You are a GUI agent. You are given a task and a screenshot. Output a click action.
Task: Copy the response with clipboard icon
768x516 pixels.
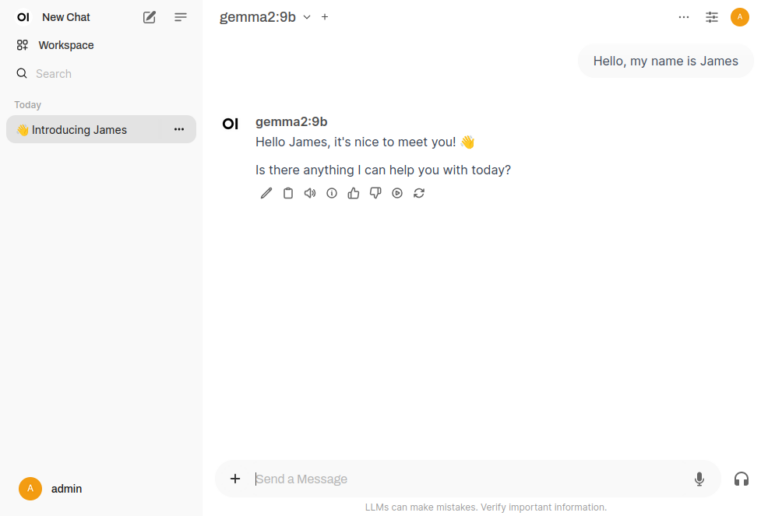(288, 193)
